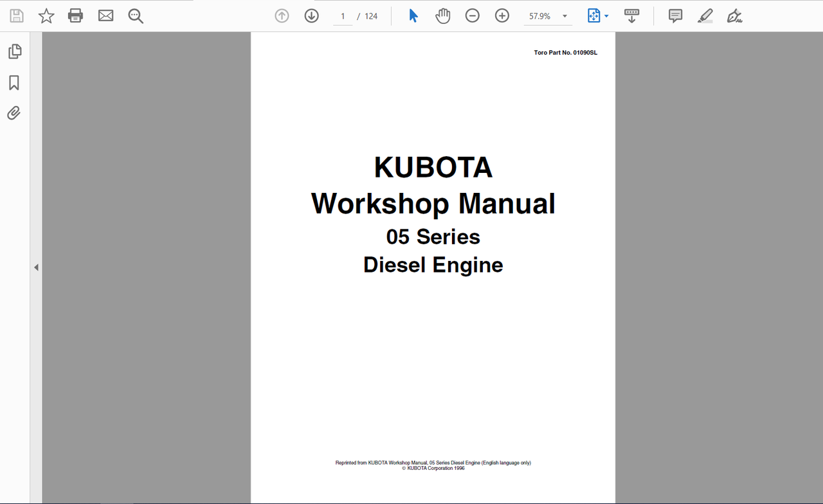Choose the Selection arrow tool
This screenshot has width=823, height=504.
click(413, 16)
